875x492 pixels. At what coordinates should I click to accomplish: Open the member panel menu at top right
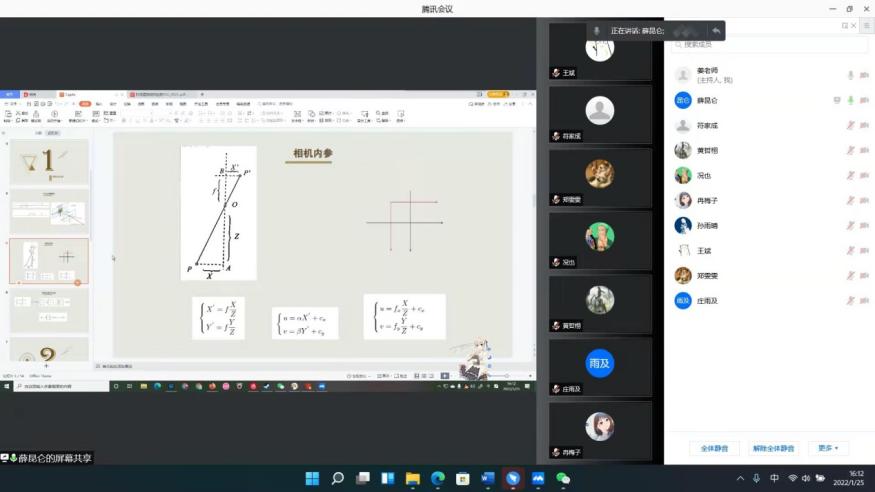click(866, 26)
